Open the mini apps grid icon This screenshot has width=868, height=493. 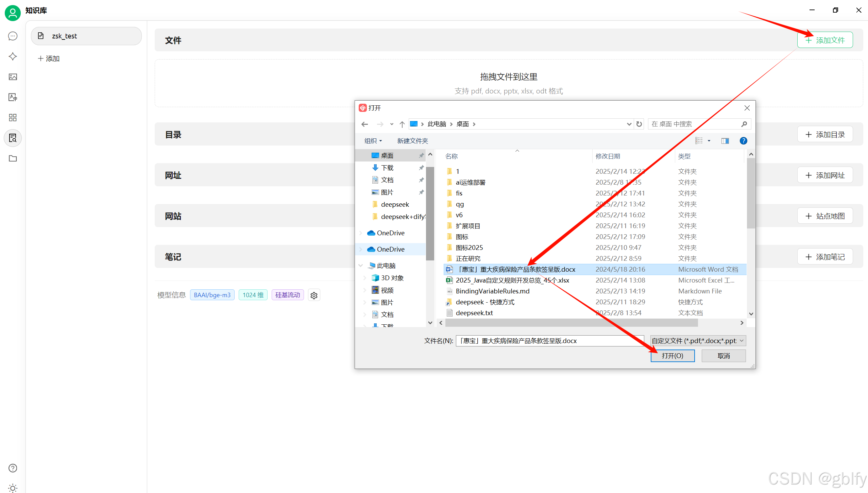[13, 118]
